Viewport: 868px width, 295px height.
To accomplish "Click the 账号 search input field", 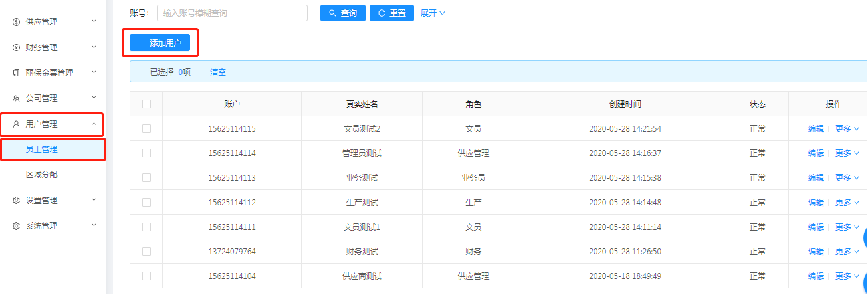I will point(232,13).
